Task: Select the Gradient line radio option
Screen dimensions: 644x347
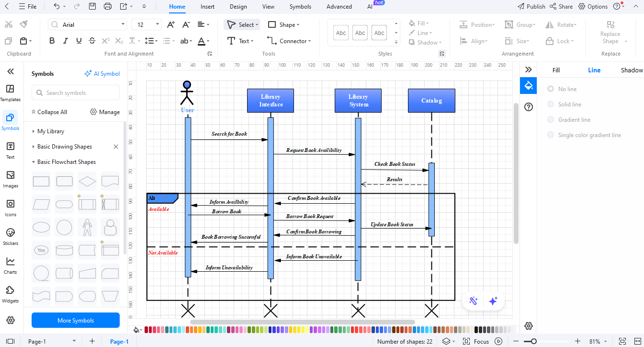Action: [551, 120]
